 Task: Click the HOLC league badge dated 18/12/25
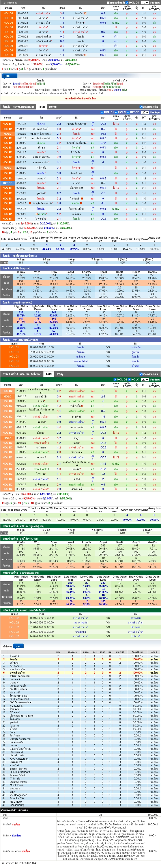pyautogui.click(x=7, y=134)
